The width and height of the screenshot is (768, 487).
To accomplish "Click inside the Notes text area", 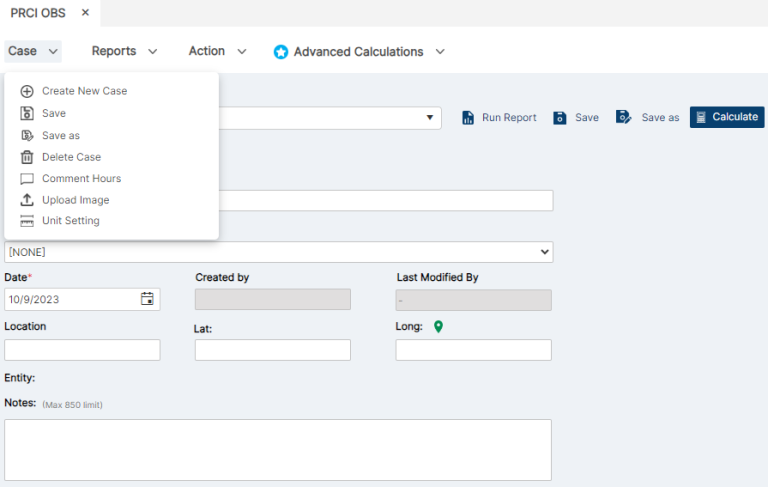I will (278, 450).
